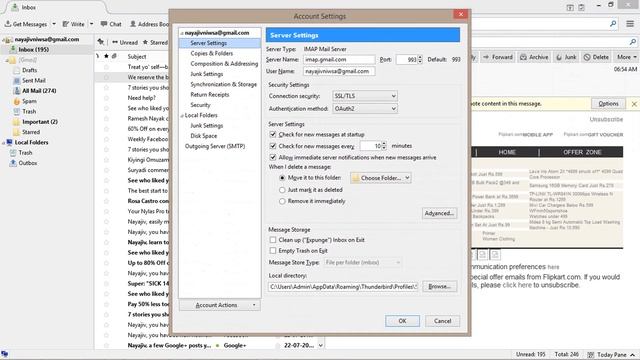Toggle Clean up (Expunge) Inbox on Exit
Screen dimensions: 640x360
273,240
